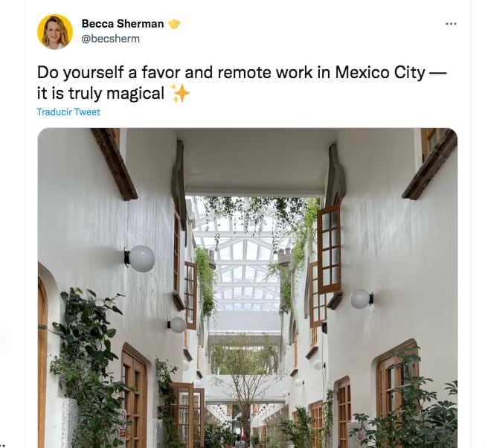Click the words Mexico City in tweet
Viewport: 485px width, 448px height.
pyautogui.click(x=380, y=73)
